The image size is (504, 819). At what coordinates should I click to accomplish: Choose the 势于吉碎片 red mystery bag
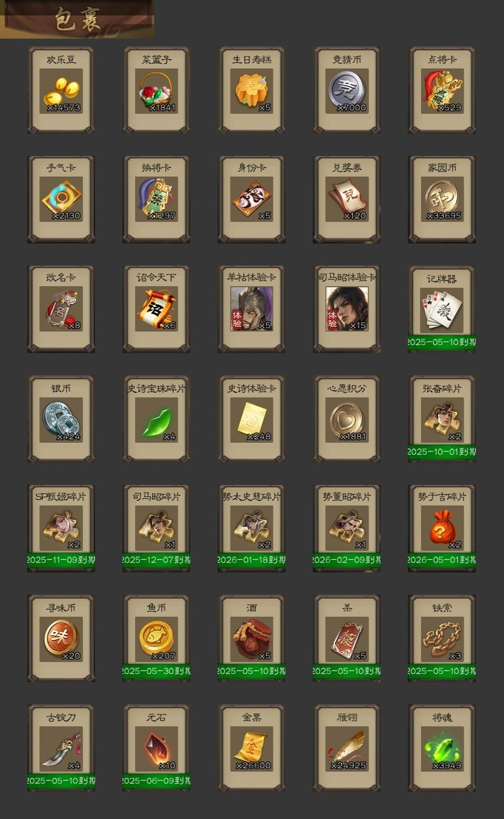(442, 528)
